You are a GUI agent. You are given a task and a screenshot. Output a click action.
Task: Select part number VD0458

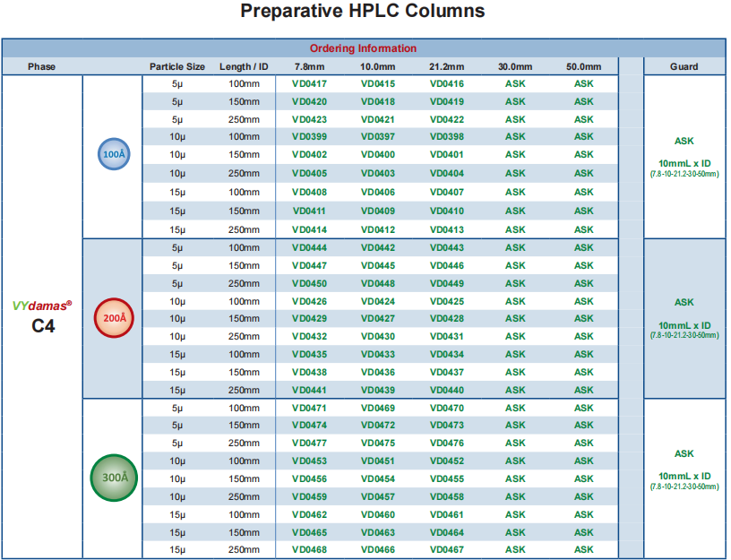tap(447, 496)
